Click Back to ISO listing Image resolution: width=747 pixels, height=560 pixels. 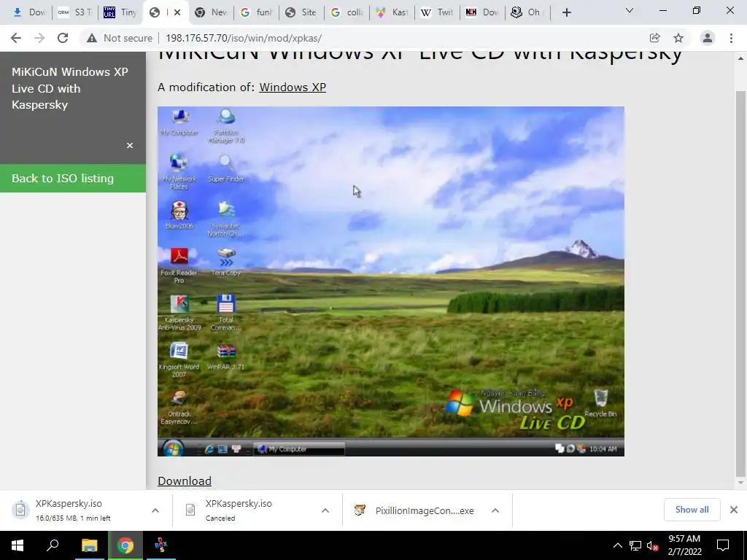coord(73,178)
